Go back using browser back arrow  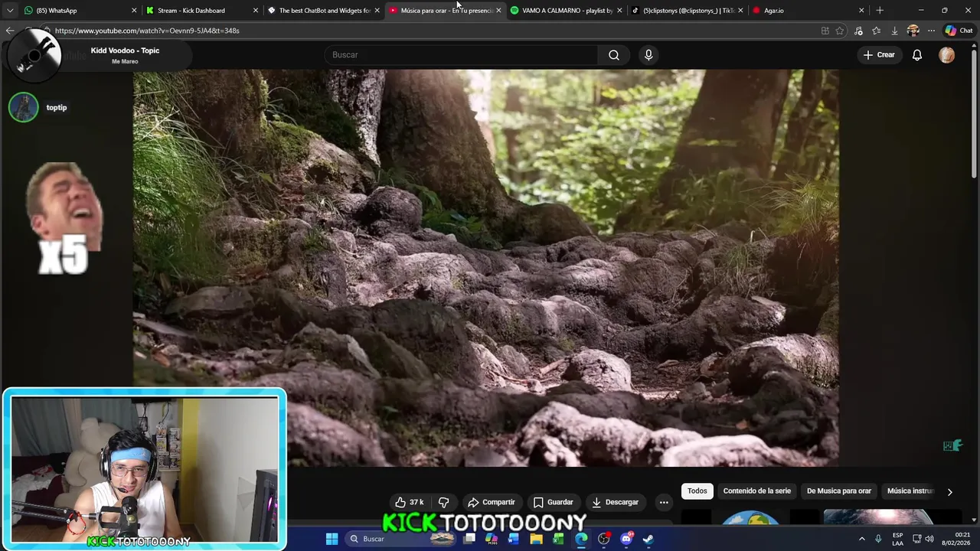[9, 31]
